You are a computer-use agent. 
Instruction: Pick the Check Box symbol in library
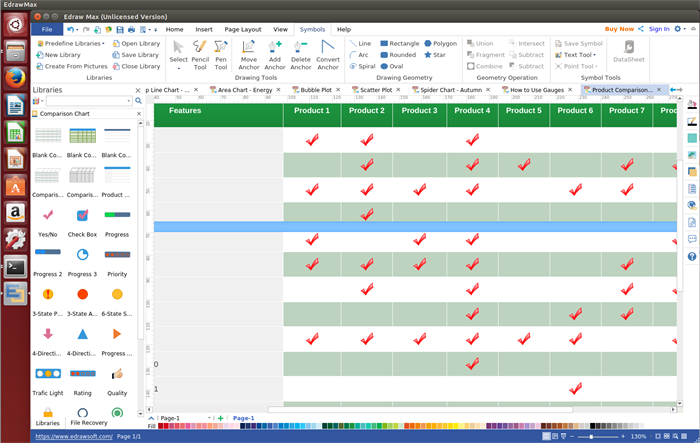[82, 215]
